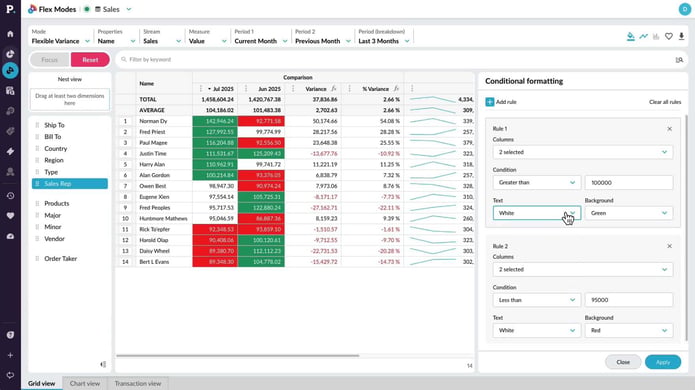Viewport: 695px width, 390px height.
Task: Select the Products dimension
Action: (x=57, y=203)
